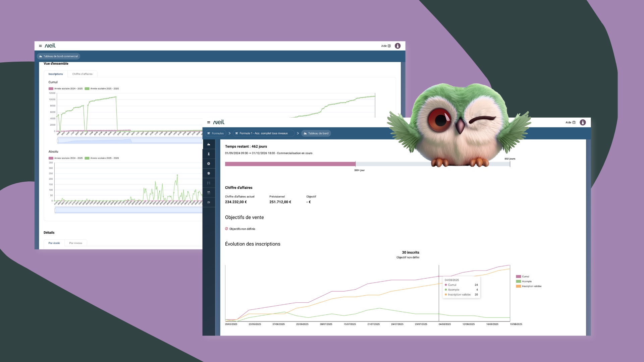Open the sliders settings icon in sidebar
The width and height of the screenshot is (644, 362).
pyautogui.click(x=209, y=202)
